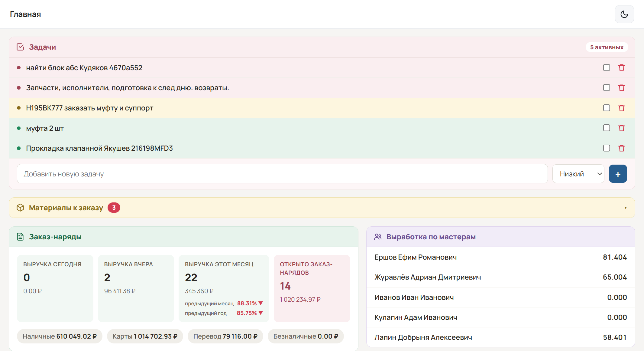Add new task with the plus button
644x351 pixels.
pyautogui.click(x=618, y=174)
